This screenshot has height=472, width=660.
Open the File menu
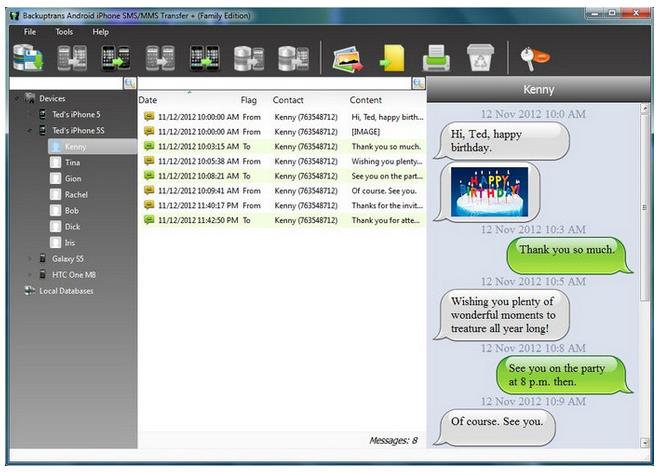[x=30, y=32]
